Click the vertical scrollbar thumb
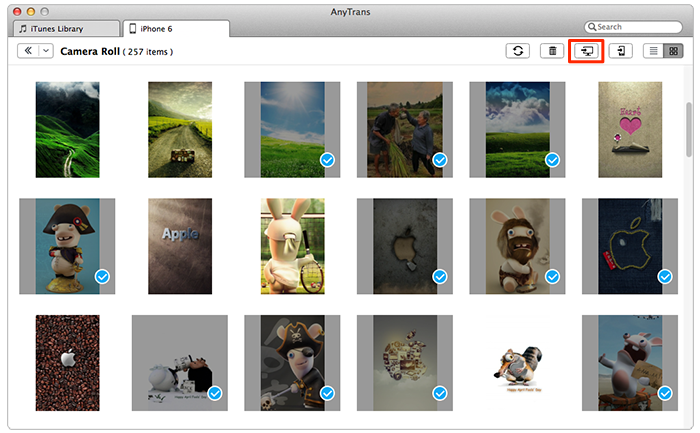This screenshot has height=433, width=700. (x=689, y=129)
